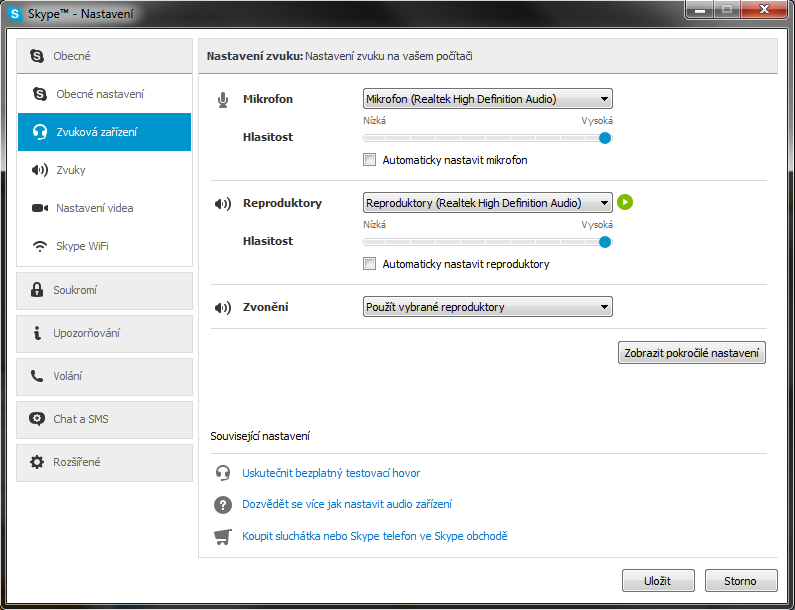The image size is (795, 610).
Task: Cancel changes with Storno button
Action: [x=741, y=581]
